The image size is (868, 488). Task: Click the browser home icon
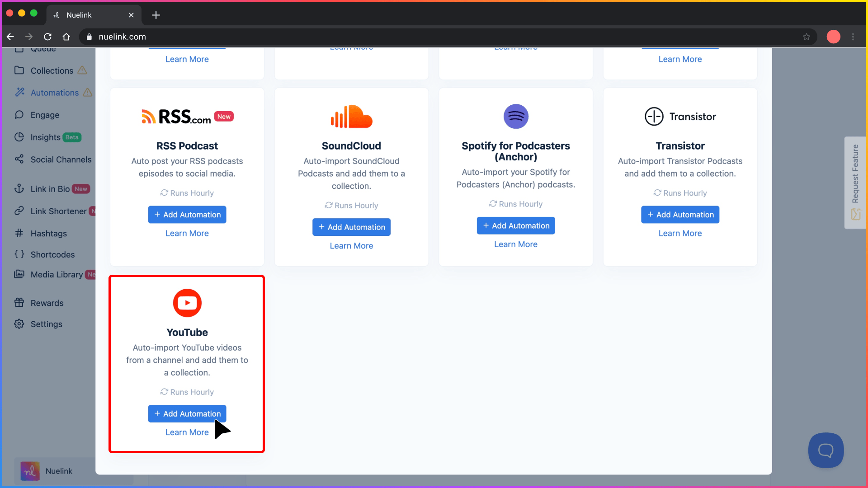[66, 37]
